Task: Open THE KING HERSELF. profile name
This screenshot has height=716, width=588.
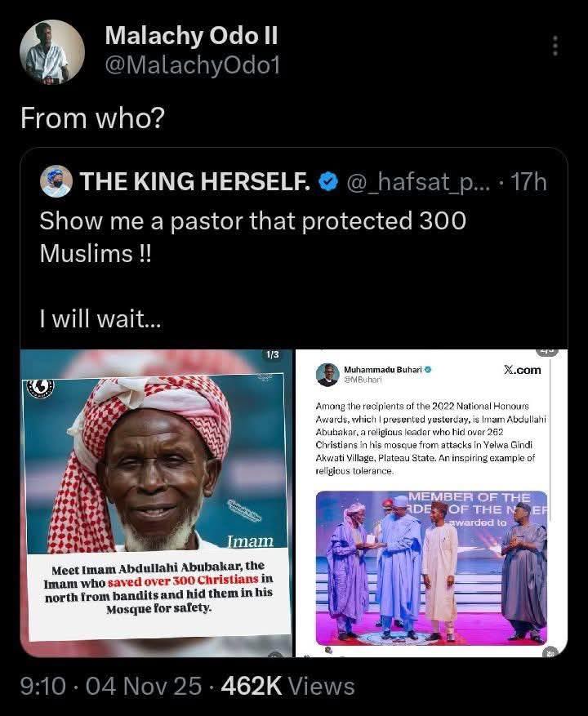Action: pyautogui.click(x=194, y=182)
